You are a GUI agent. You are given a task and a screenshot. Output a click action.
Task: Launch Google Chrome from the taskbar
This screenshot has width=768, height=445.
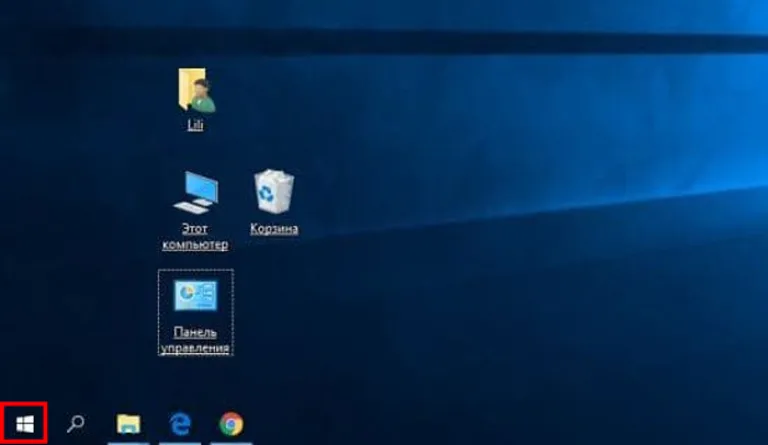coord(231,424)
